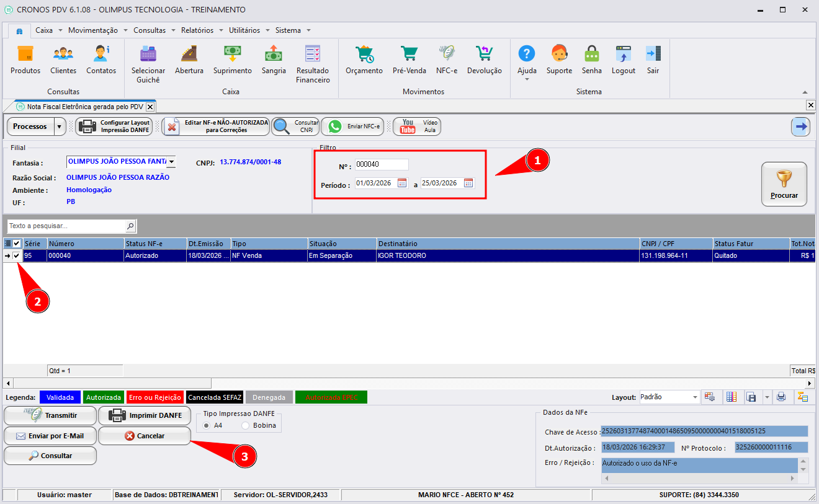Click the red Erro ou Rejeição legend swatch
The width and height of the screenshot is (819, 504).
pos(154,397)
